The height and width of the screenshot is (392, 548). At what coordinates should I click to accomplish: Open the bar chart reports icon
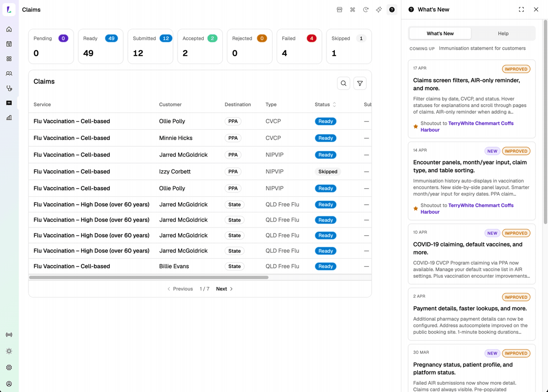click(x=9, y=118)
